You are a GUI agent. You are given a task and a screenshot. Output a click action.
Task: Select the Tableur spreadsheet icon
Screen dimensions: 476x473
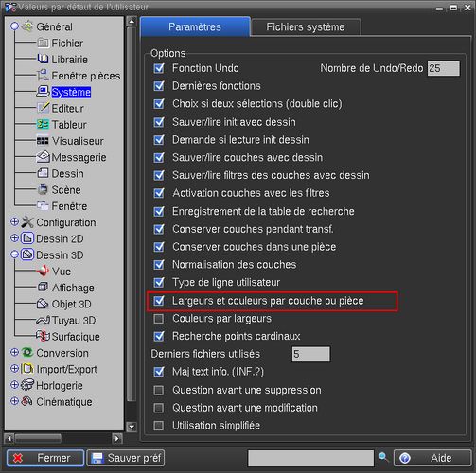pyautogui.click(x=43, y=124)
